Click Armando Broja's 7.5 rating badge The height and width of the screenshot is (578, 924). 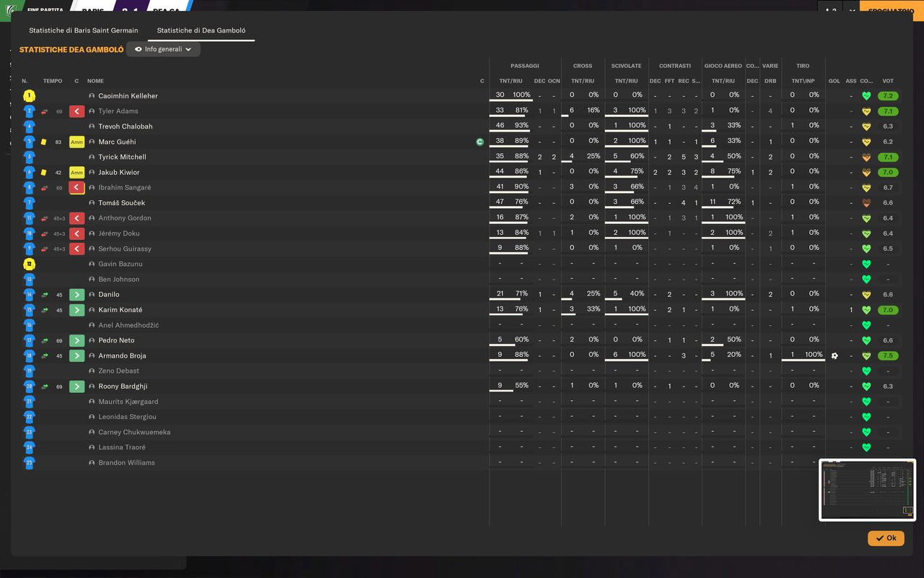point(888,355)
